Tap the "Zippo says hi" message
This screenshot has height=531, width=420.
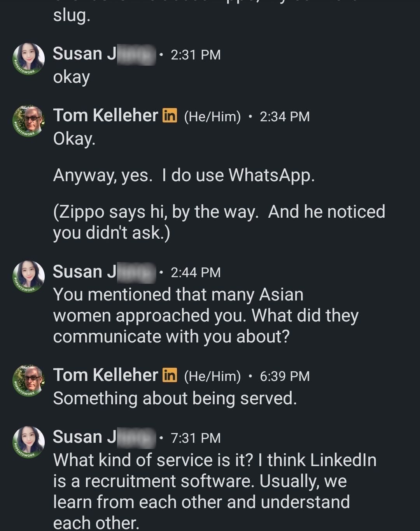(219, 222)
